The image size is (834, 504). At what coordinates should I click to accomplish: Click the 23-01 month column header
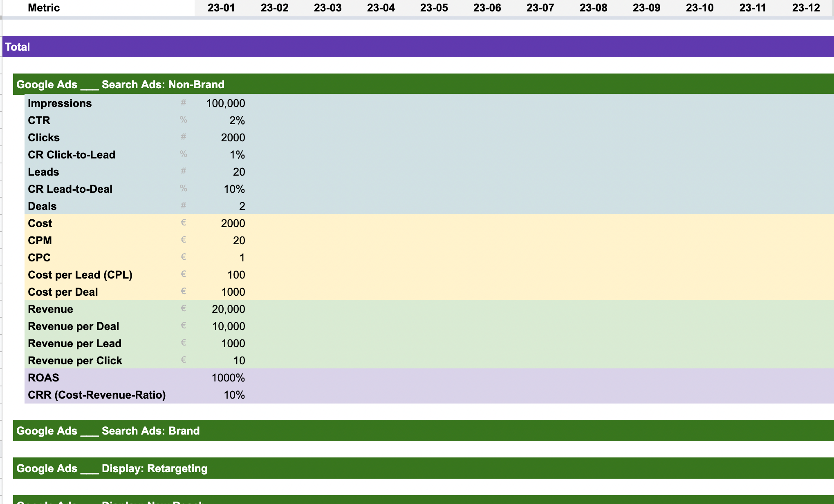(221, 8)
